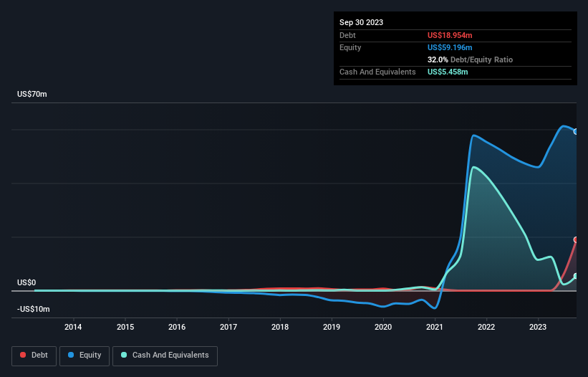This screenshot has width=588, height=377.
Task: Click the US$70m y-axis label
Action: click(32, 94)
